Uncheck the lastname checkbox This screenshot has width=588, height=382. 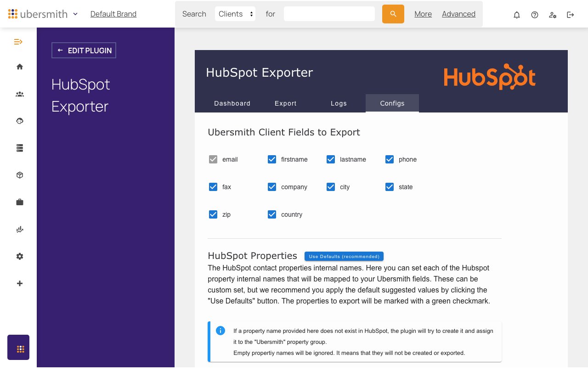[x=331, y=159]
